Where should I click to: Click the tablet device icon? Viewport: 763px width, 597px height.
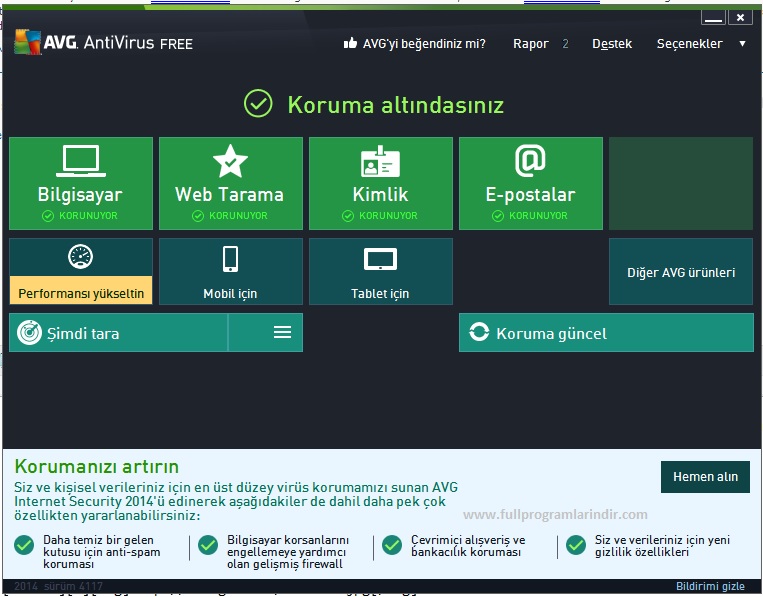(381, 259)
